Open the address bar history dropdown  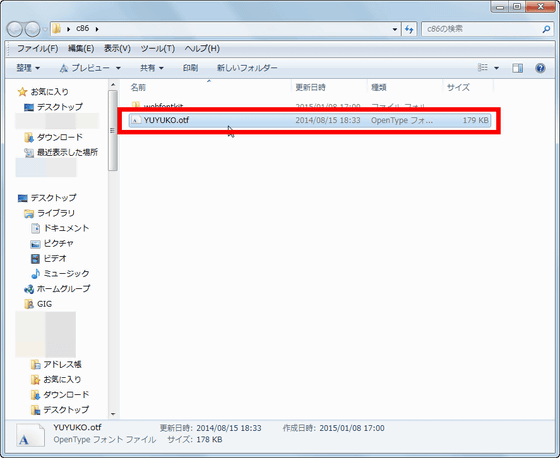click(395, 29)
